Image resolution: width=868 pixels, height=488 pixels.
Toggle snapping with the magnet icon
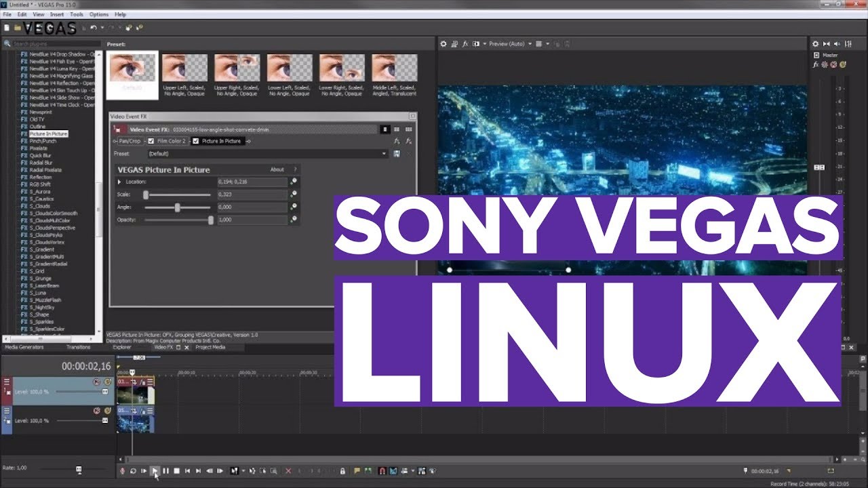point(382,471)
